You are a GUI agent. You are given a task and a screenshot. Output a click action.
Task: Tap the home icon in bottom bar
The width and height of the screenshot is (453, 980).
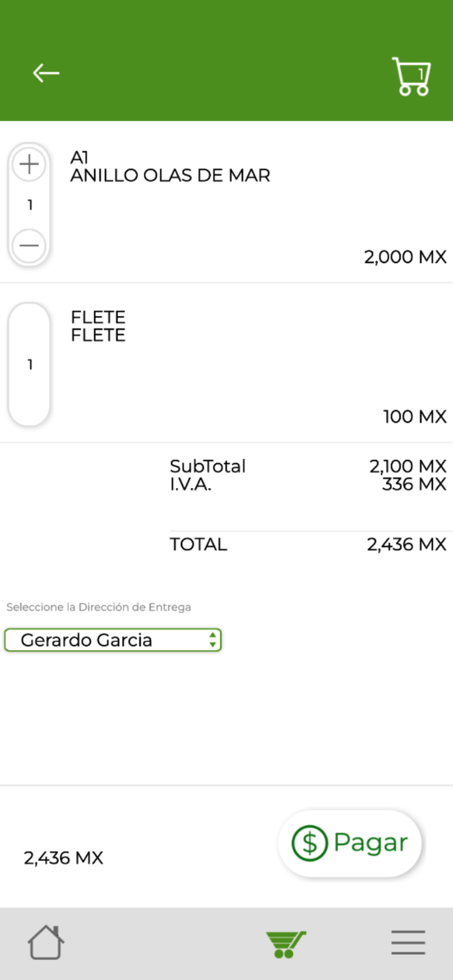point(46,942)
